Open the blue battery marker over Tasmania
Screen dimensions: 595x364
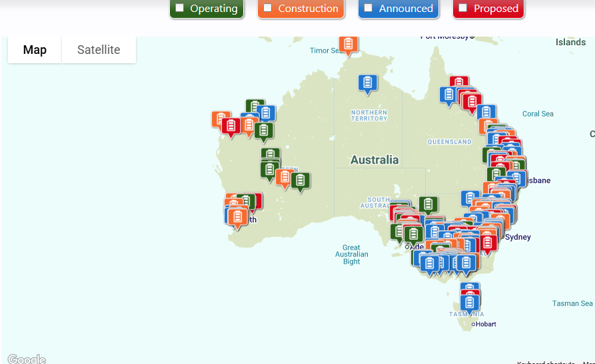click(470, 303)
